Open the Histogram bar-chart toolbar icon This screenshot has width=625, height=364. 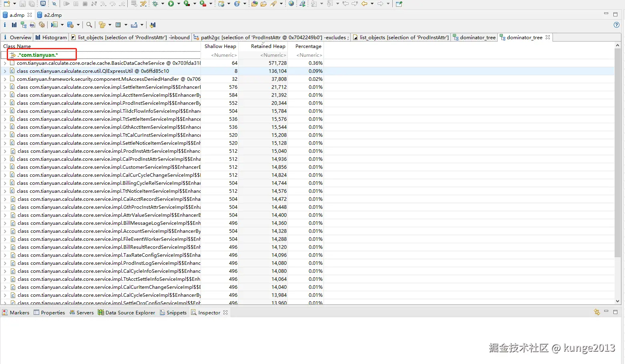pyautogui.click(x=14, y=25)
